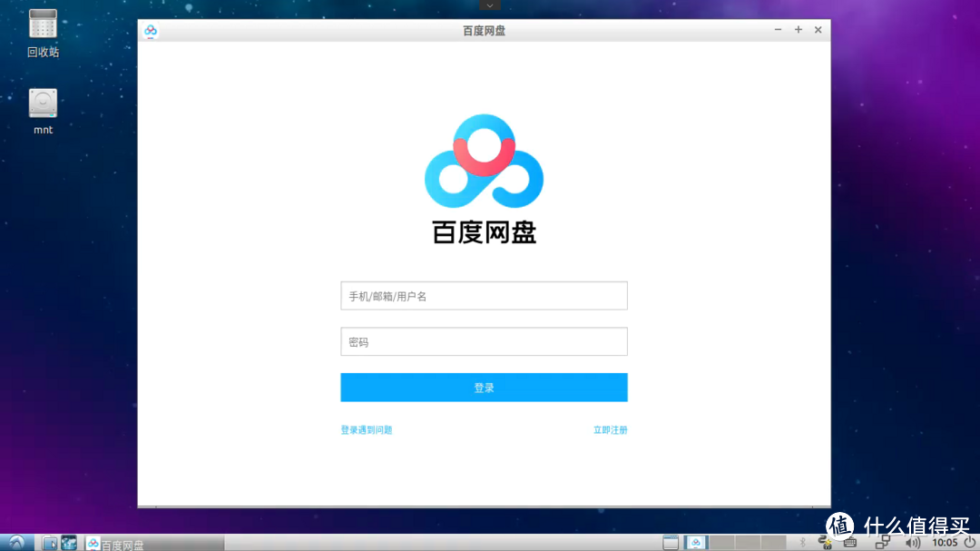The height and width of the screenshot is (551, 980).
Task: Click the 10:05 clock in the taskbar
Action: pyautogui.click(x=945, y=542)
